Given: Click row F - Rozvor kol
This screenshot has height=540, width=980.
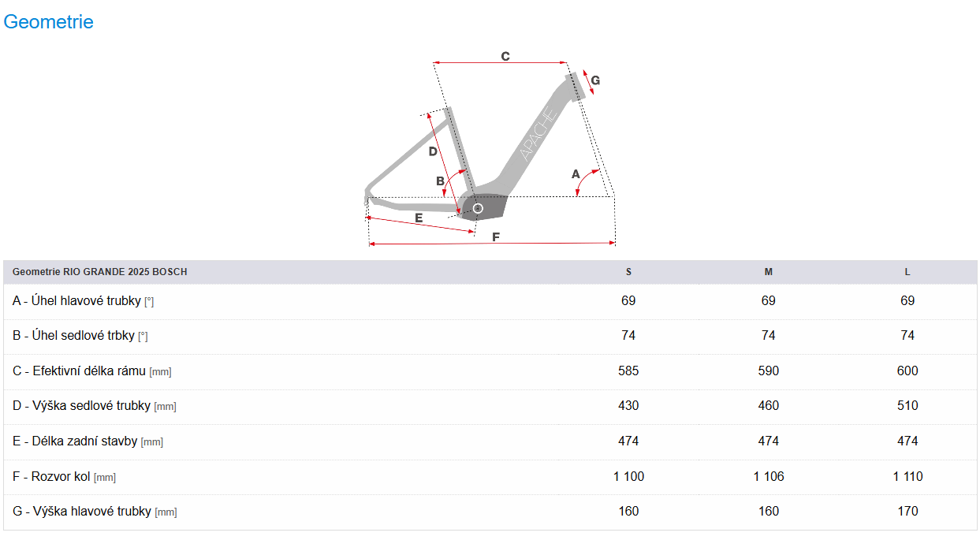Looking at the screenshot, I should [x=490, y=476].
